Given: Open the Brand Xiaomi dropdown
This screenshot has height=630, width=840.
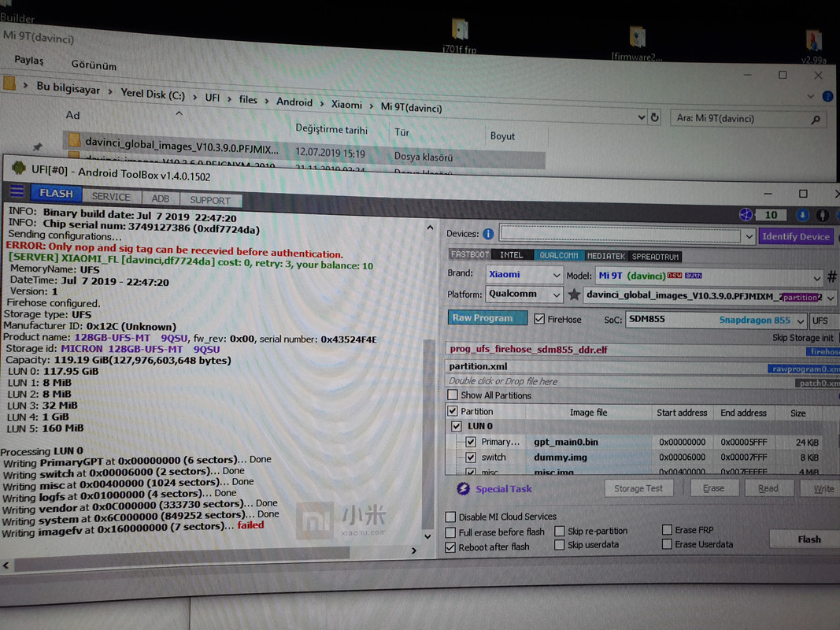Looking at the screenshot, I should [556, 276].
